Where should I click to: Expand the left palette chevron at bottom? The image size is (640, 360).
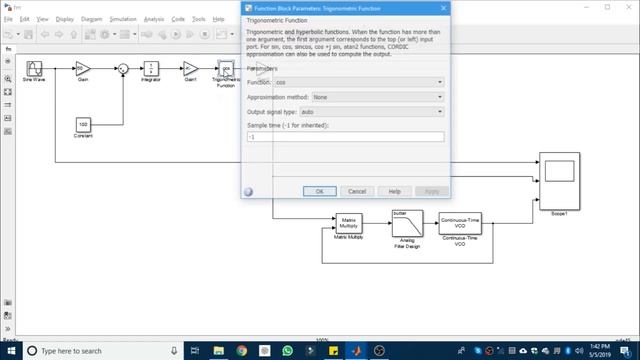8,329
